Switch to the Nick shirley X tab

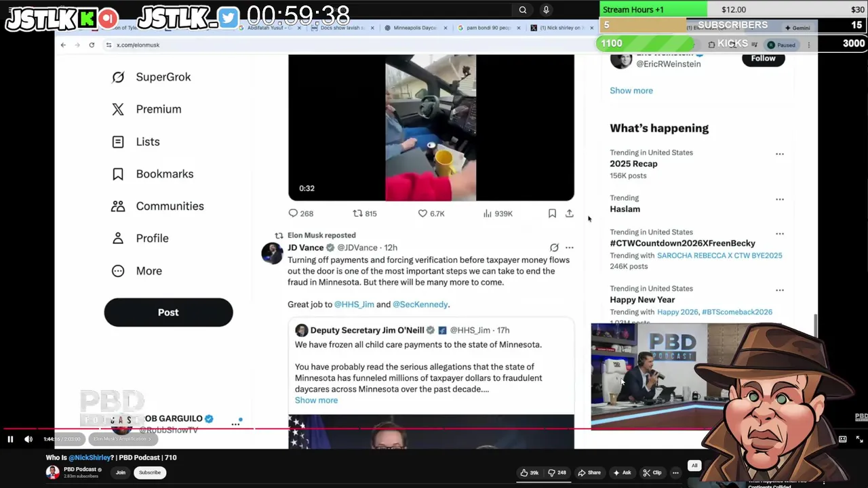[561, 28]
